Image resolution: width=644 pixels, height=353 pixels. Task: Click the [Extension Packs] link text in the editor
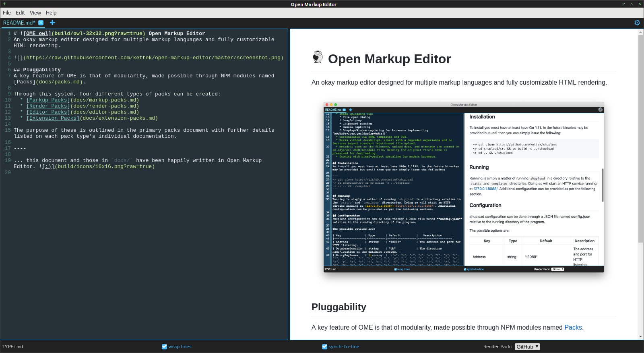53,118
